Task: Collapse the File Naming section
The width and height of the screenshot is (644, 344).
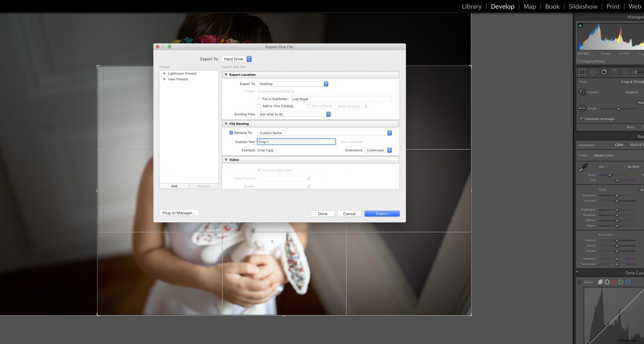Action: [226, 123]
